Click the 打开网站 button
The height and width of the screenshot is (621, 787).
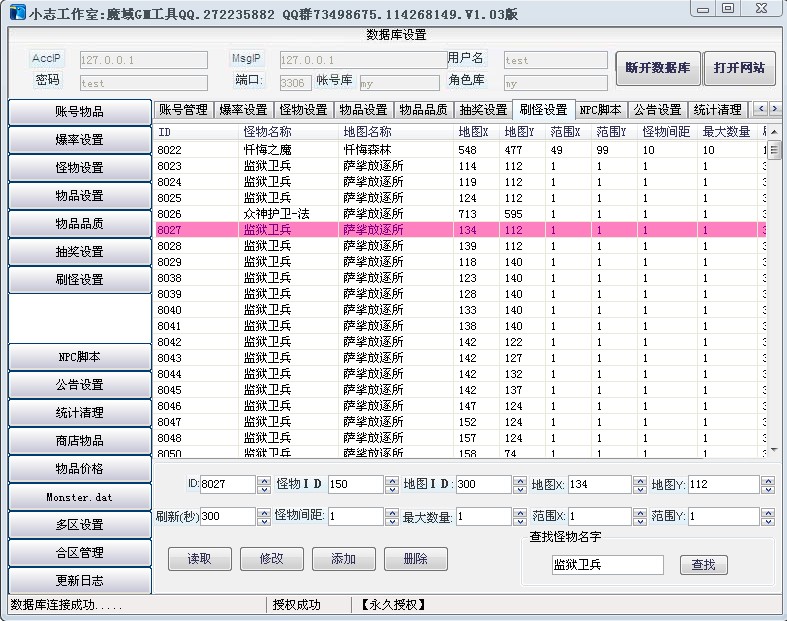point(739,69)
